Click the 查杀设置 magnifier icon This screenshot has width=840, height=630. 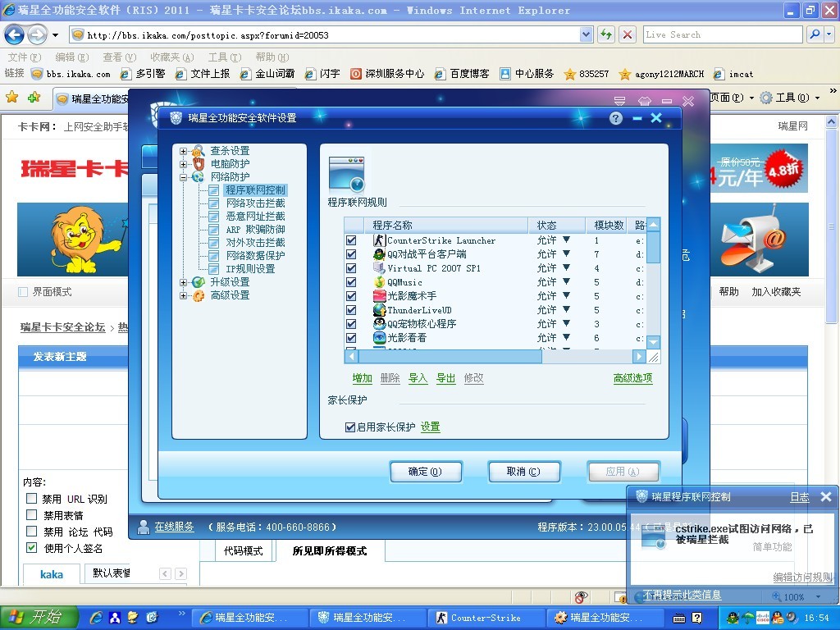pyautogui.click(x=199, y=151)
